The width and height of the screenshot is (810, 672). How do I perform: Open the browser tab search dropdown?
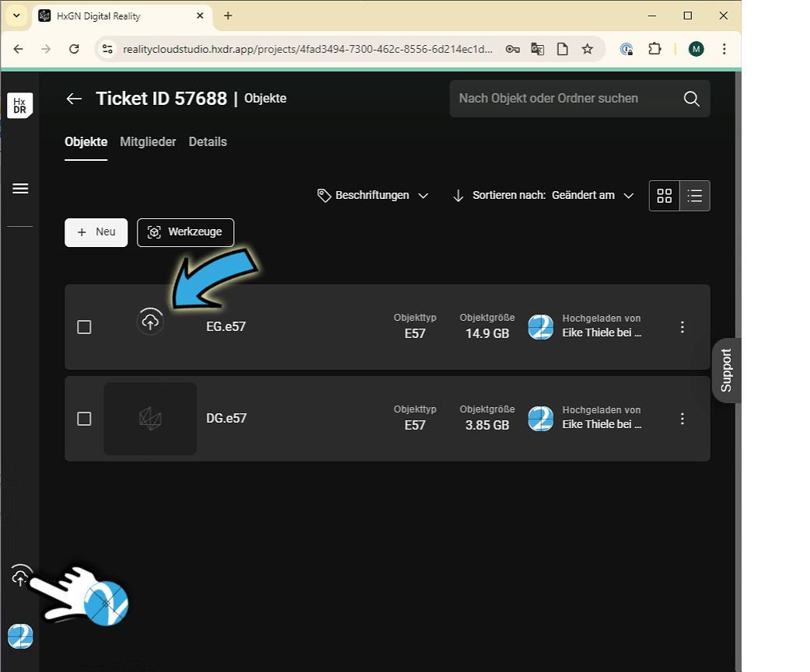[x=16, y=16]
